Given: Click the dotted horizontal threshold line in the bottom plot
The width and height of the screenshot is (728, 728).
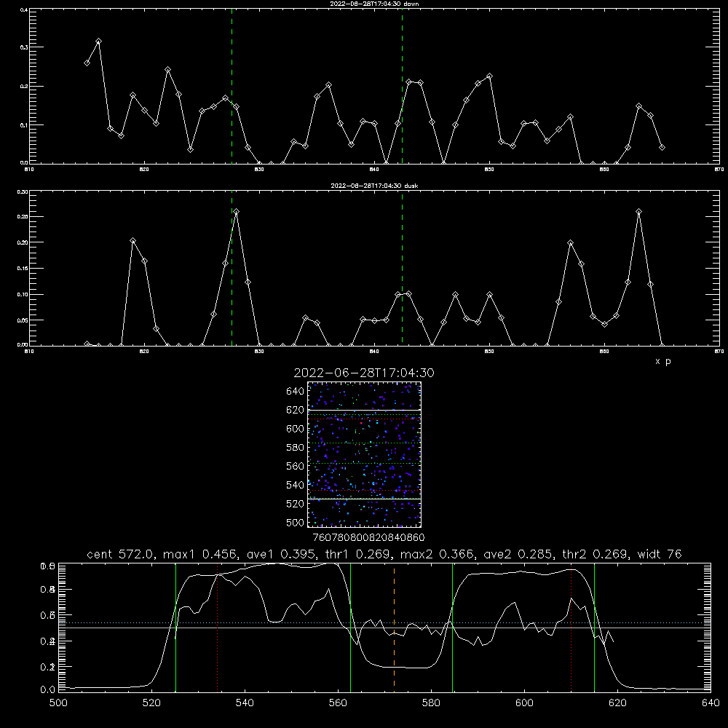Looking at the screenshot, I should [x=384, y=622].
